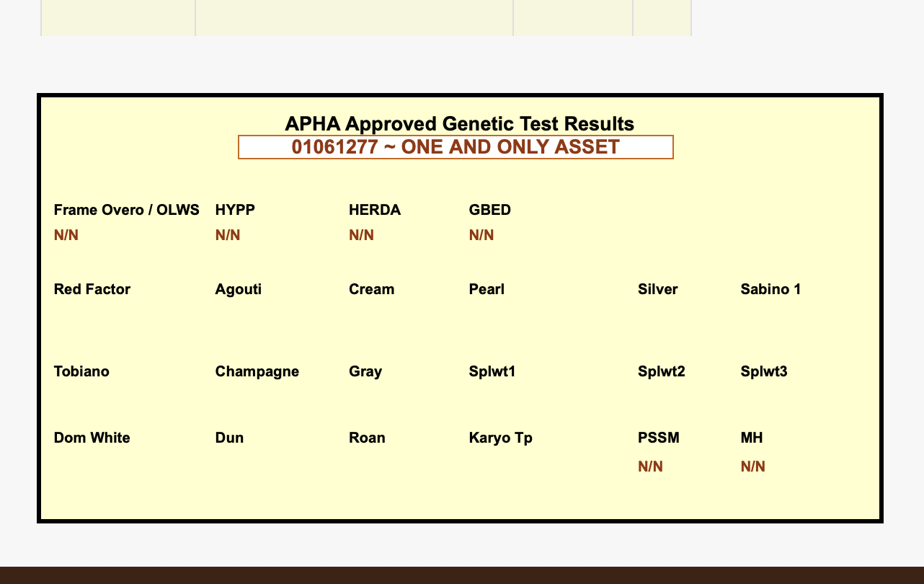Image resolution: width=924 pixels, height=584 pixels.
Task: Select the Splwt1 label
Action: (x=492, y=371)
